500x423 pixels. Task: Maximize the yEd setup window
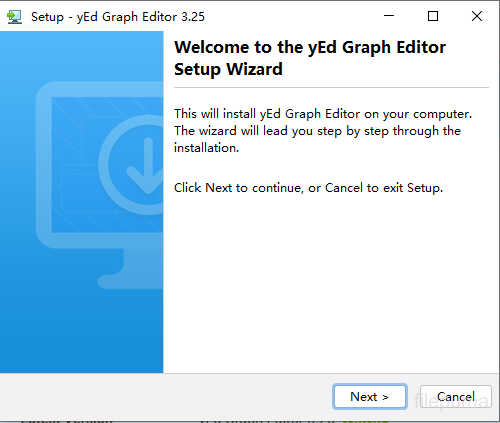click(433, 16)
